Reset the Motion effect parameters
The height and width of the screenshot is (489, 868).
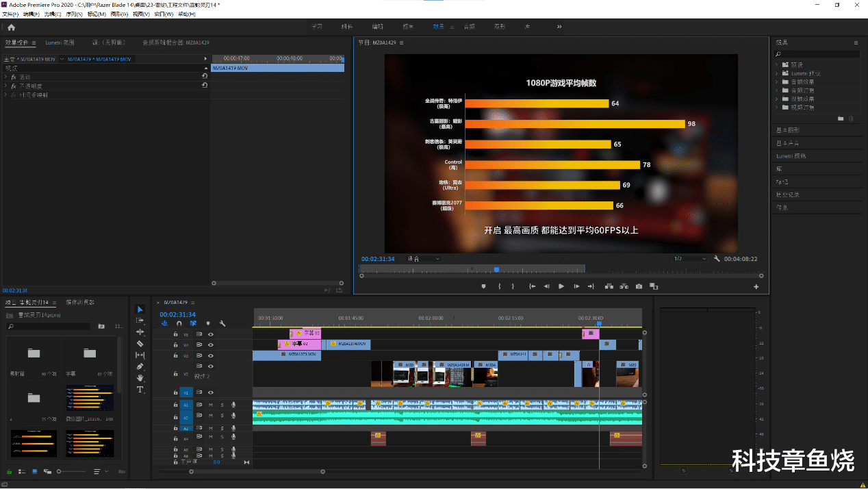pos(205,77)
